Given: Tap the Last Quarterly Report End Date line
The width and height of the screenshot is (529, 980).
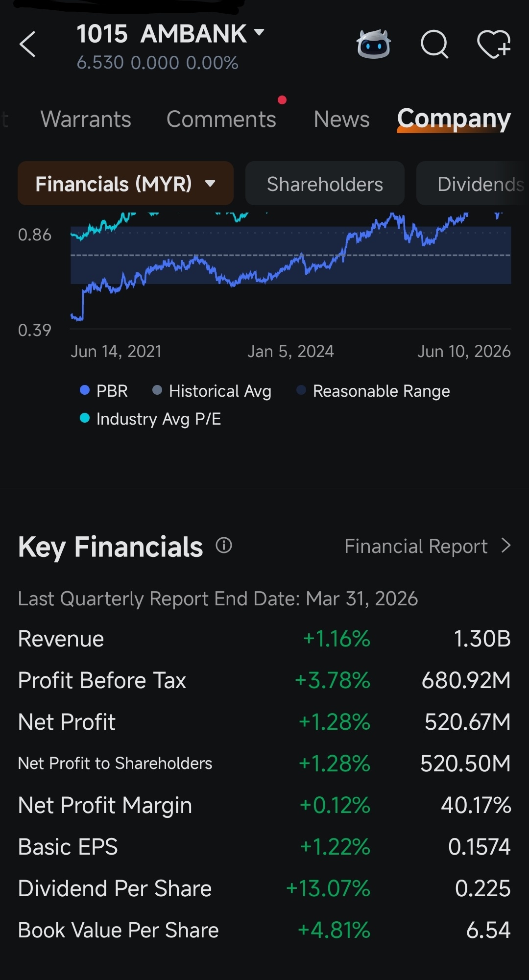Looking at the screenshot, I should tap(218, 598).
